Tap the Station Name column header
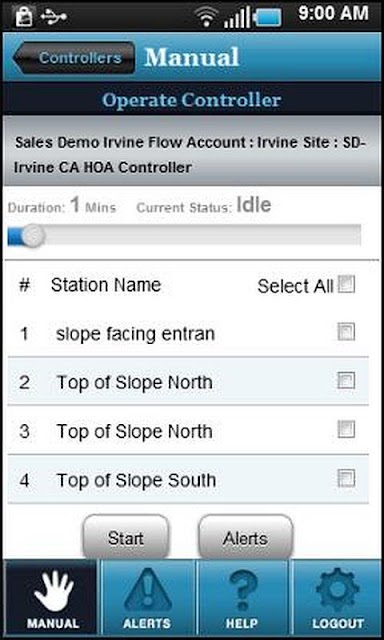This screenshot has width=384, height=640. [x=106, y=285]
